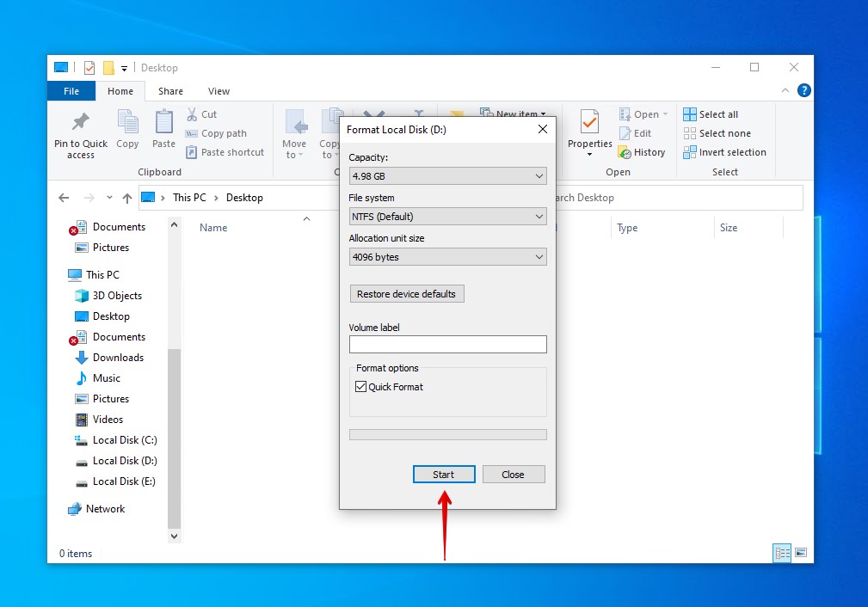This screenshot has width=868, height=607.
Task: Click Select none in ribbon
Action: pos(717,133)
